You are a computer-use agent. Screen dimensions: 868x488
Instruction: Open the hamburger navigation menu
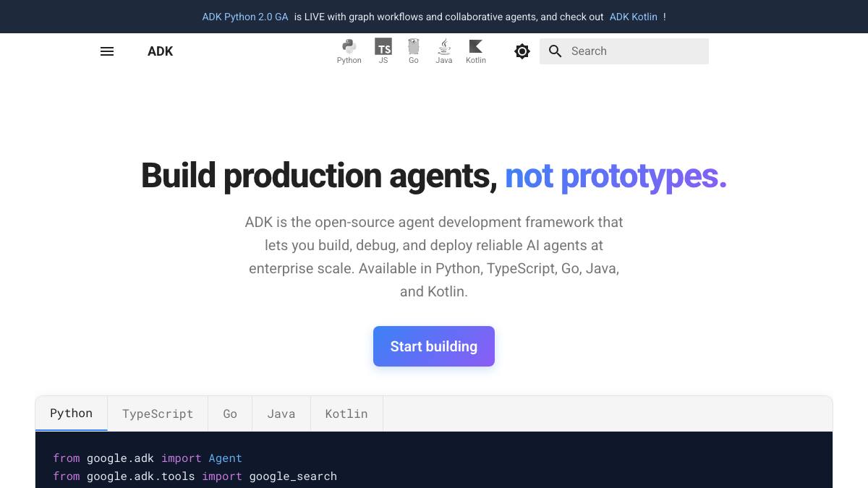pyautogui.click(x=107, y=51)
